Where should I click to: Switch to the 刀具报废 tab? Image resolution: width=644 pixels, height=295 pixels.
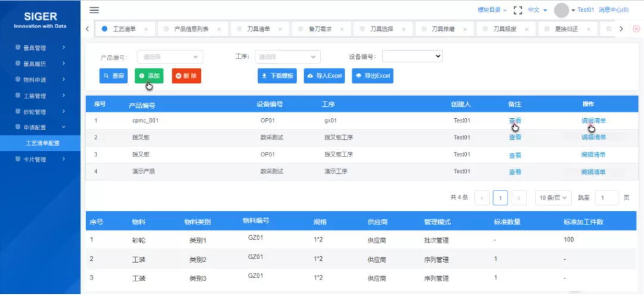(x=505, y=29)
